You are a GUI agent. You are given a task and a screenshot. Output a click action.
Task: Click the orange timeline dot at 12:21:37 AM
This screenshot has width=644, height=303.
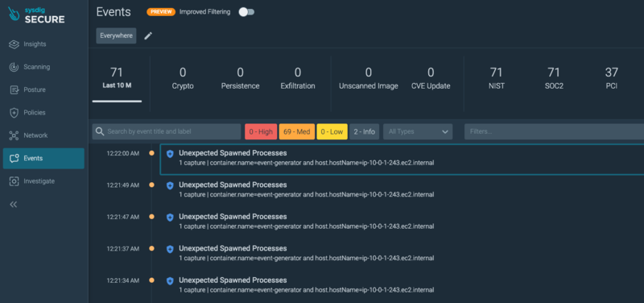[151, 248]
